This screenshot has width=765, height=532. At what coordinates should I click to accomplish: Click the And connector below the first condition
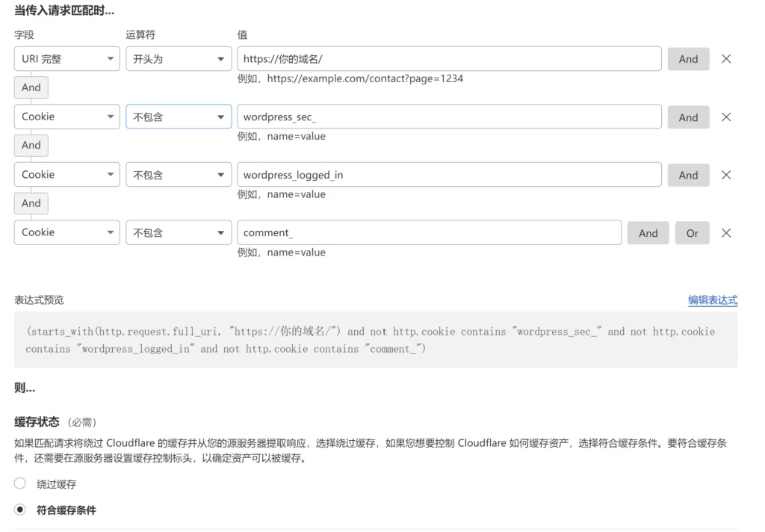click(x=31, y=87)
